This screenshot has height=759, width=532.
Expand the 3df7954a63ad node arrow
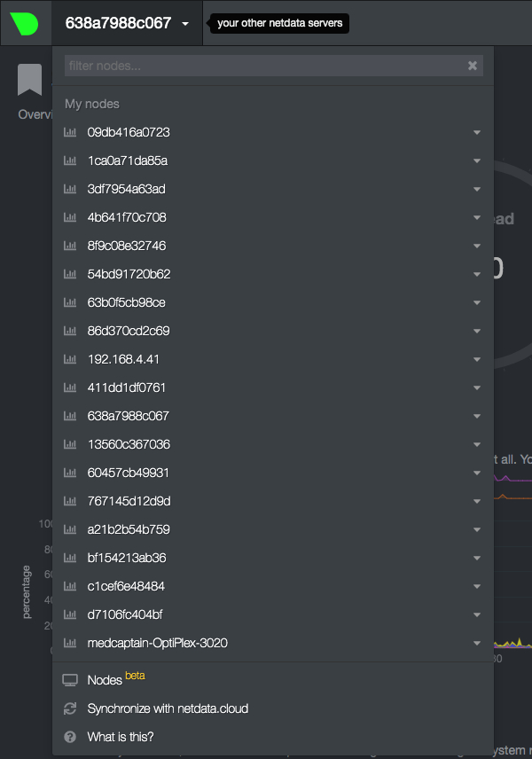coord(477,189)
